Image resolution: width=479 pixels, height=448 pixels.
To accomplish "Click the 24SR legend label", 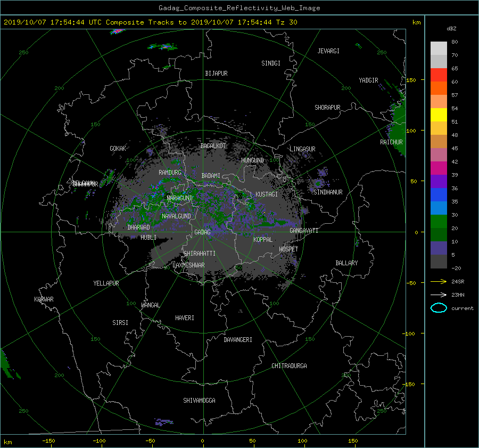I will (x=458, y=282).
